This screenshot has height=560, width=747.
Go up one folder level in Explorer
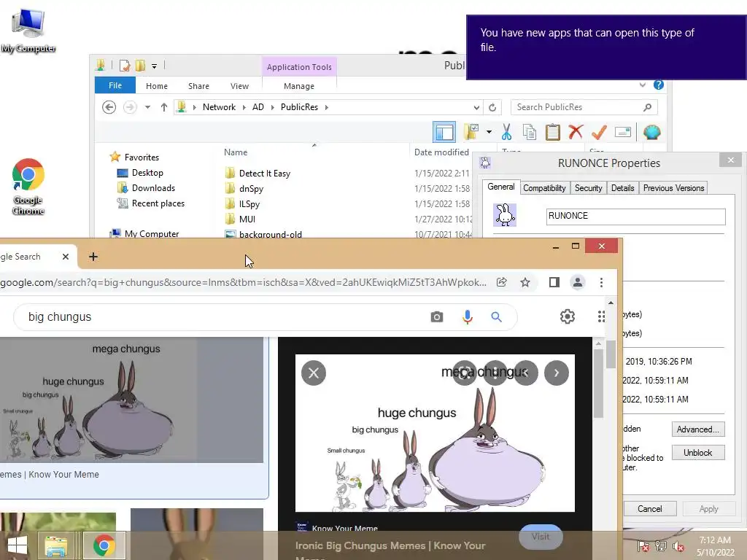coord(164,107)
